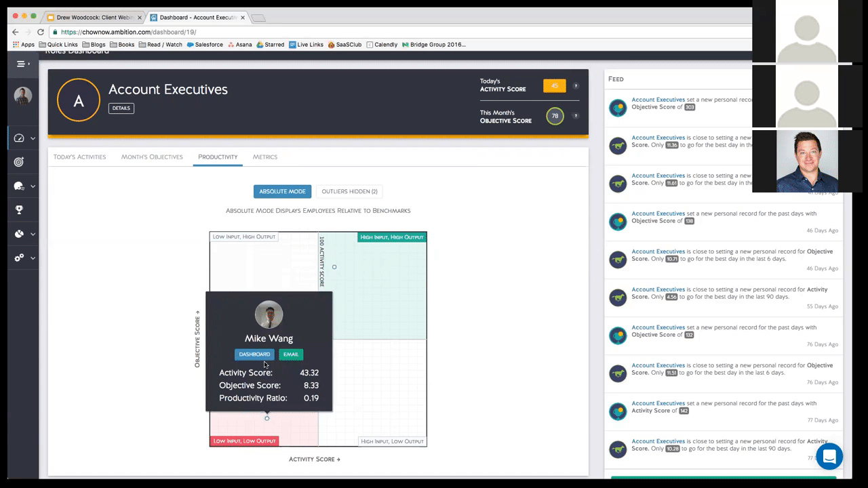Expand chevron next to football helmet icon
Viewport: 868px width, 488px height.
33,186
